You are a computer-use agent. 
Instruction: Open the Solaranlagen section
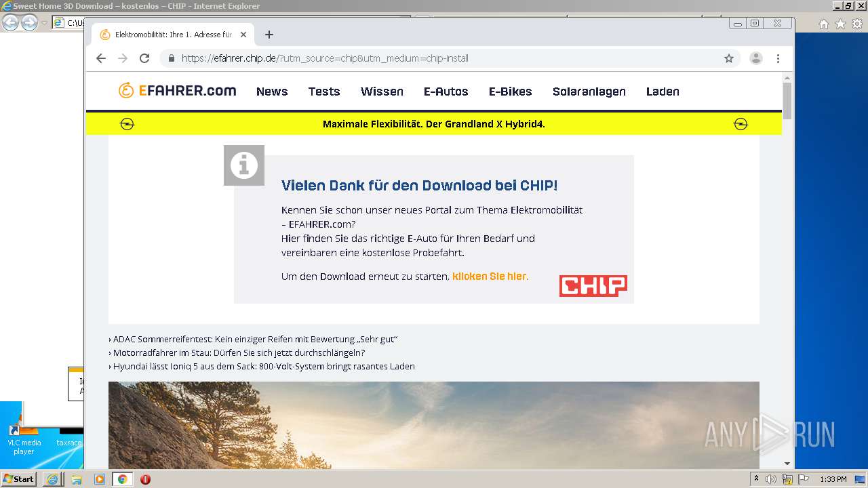589,91
